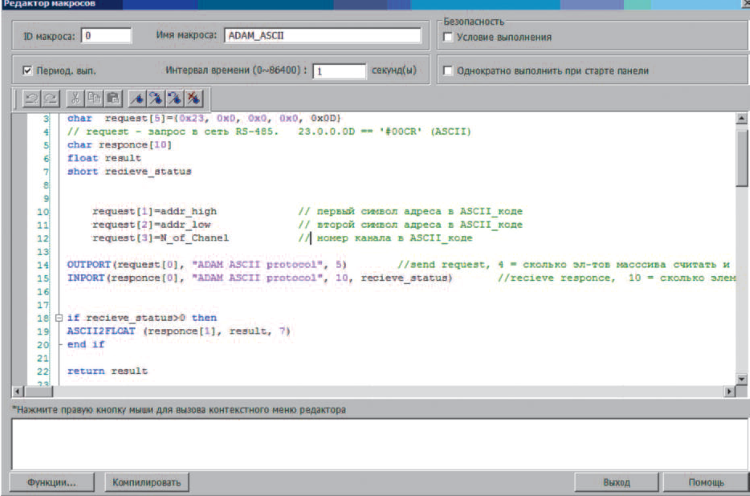
Task: Enable the Условие выполнения checkbox
Action: point(448,37)
